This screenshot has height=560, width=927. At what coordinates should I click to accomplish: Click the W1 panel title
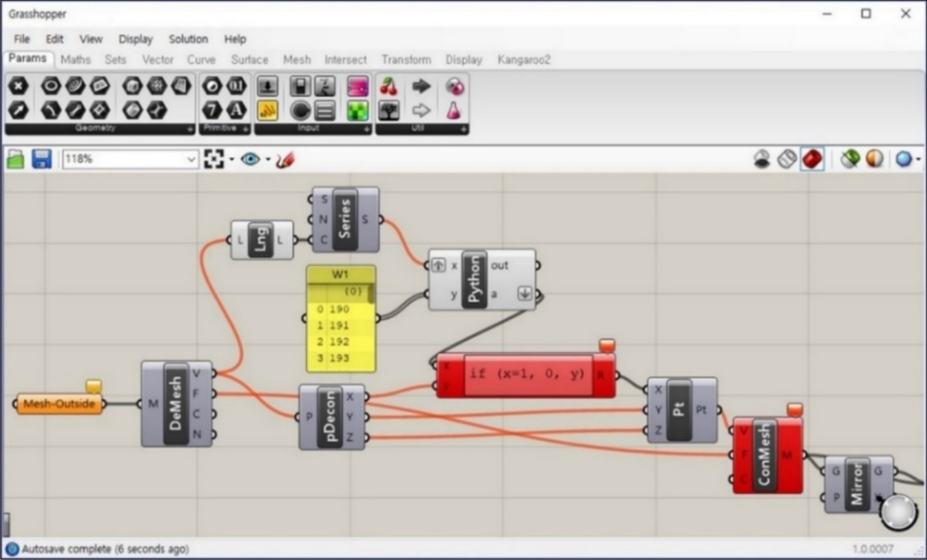click(x=340, y=273)
